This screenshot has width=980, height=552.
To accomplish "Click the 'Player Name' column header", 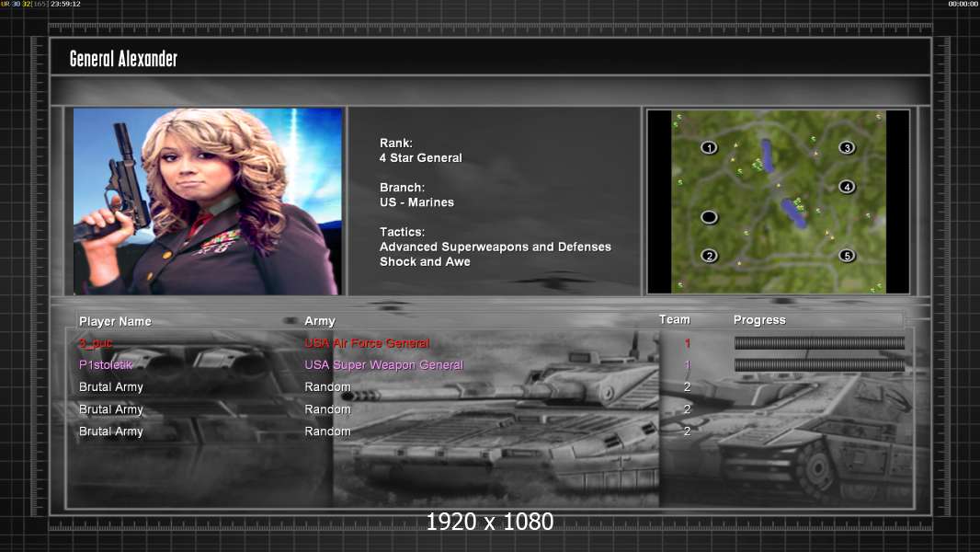I will click(115, 321).
